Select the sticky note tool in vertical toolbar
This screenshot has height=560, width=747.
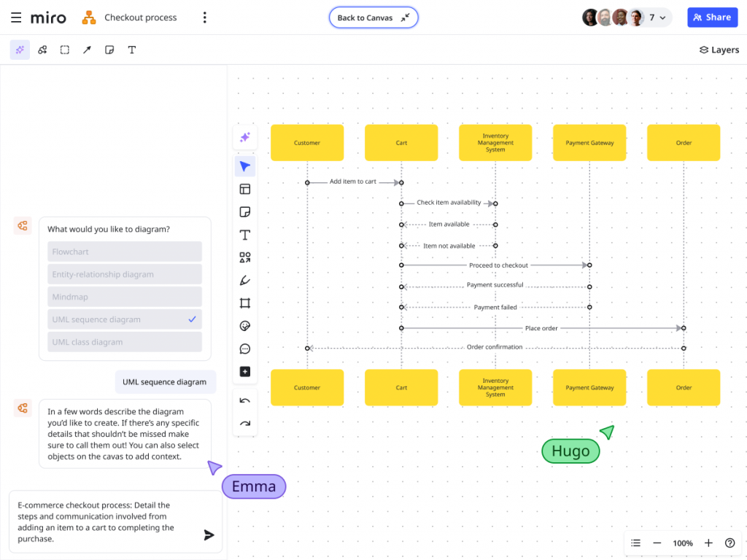pos(245,212)
